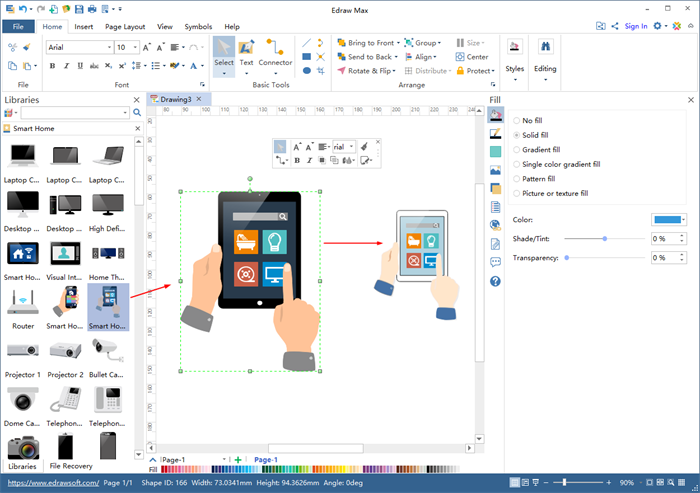This screenshot has width=700, height=493.
Task: Select the Router shape in library
Action: click(23, 303)
